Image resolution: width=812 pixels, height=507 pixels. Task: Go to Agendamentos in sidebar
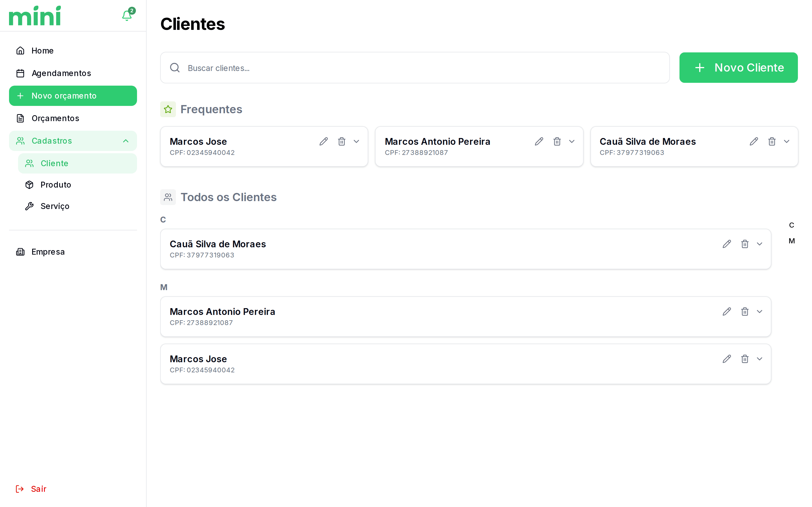(61, 73)
